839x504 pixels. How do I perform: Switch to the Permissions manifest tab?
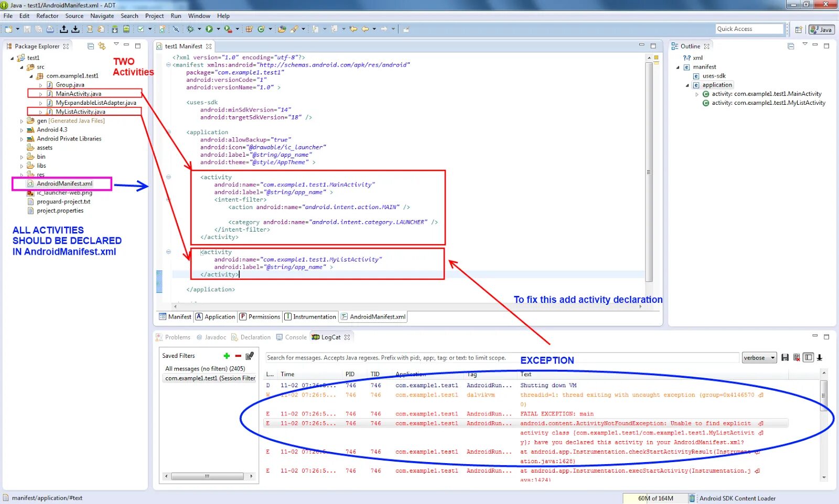(x=260, y=316)
